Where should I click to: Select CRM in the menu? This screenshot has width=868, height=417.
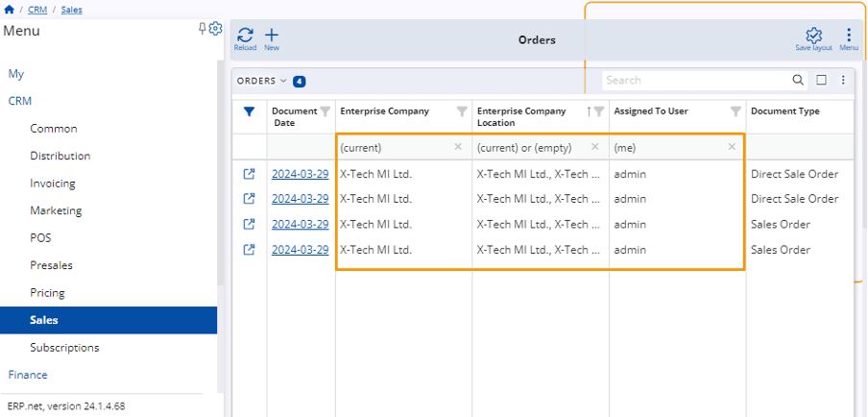[20, 101]
